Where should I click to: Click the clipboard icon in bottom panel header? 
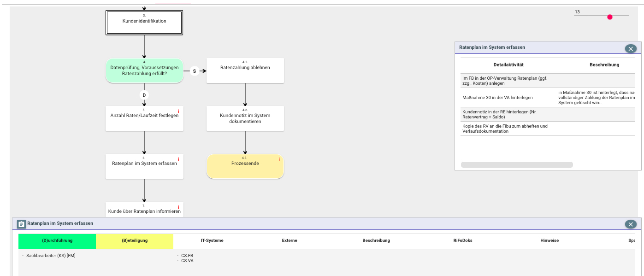21,224
